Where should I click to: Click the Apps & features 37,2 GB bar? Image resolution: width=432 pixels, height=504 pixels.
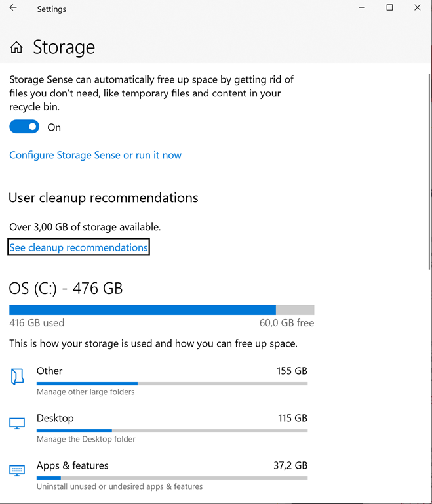point(172,478)
